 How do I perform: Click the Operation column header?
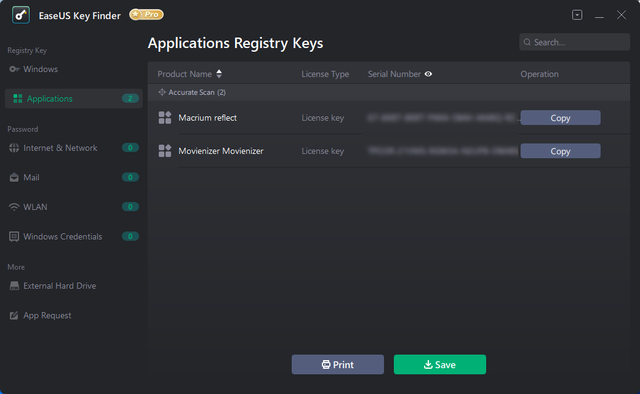[x=539, y=74]
